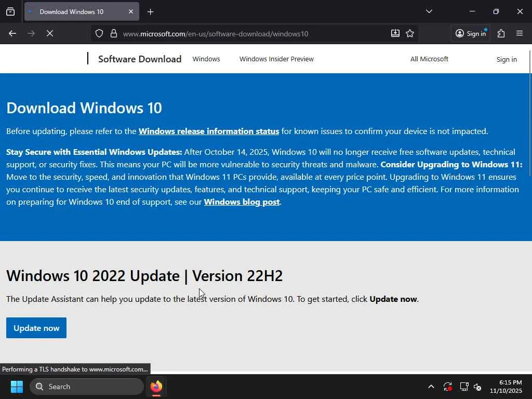Image resolution: width=532 pixels, height=399 pixels.
Task: Bookmark this page with star
Action: pyautogui.click(x=410, y=33)
